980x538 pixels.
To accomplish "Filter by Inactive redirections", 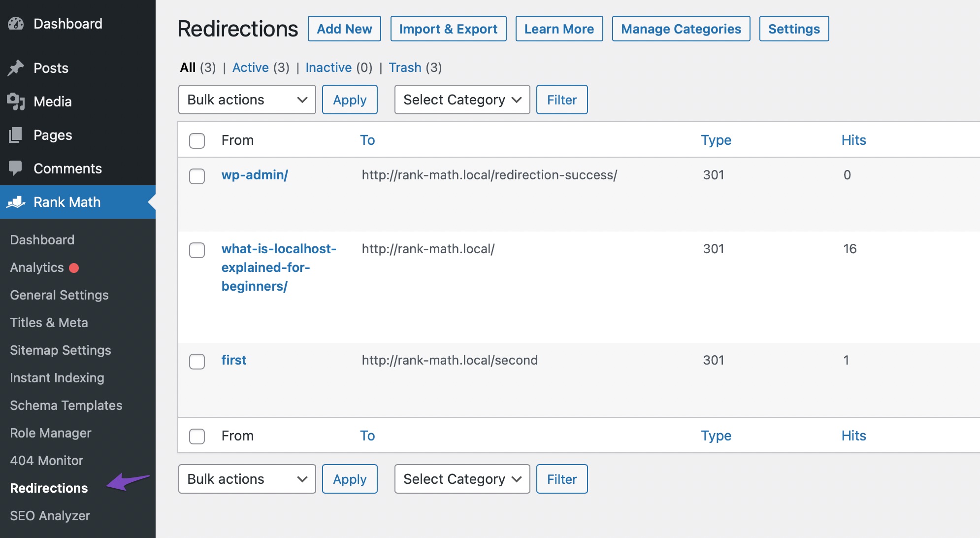I will [328, 67].
